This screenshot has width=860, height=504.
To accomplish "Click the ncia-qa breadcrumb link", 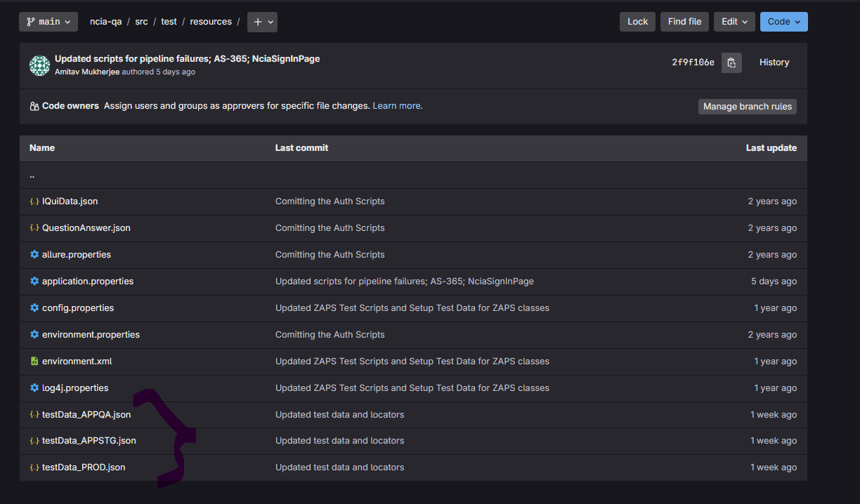I will tap(105, 22).
